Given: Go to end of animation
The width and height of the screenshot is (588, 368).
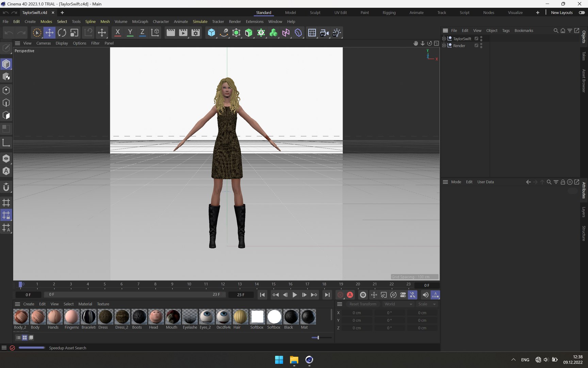Looking at the screenshot, I should click(x=327, y=295).
